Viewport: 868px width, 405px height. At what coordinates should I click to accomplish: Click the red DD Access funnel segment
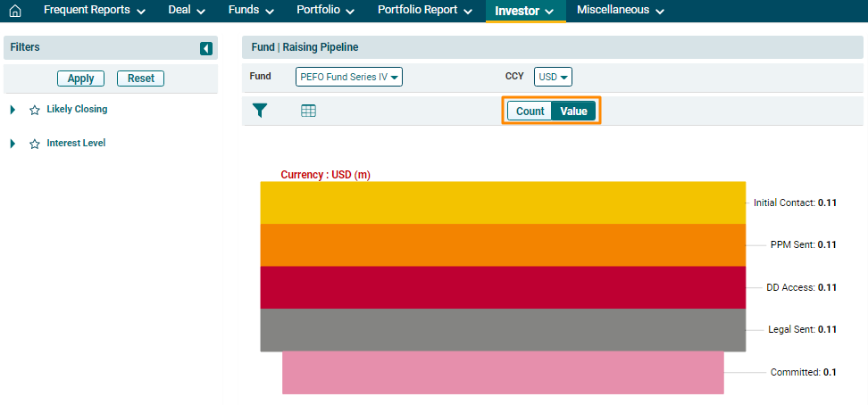click(x=503, y=287)
